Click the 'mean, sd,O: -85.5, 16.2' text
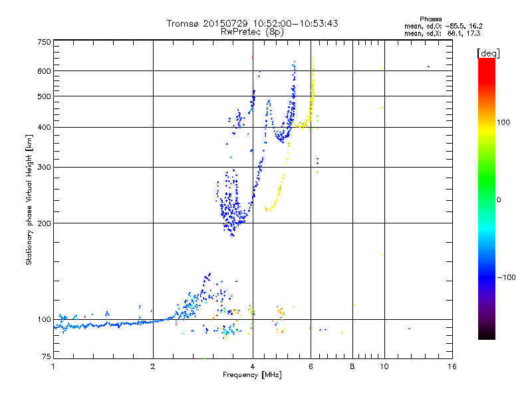The height and width of the screenshot is (399, 532). point(443,26)
